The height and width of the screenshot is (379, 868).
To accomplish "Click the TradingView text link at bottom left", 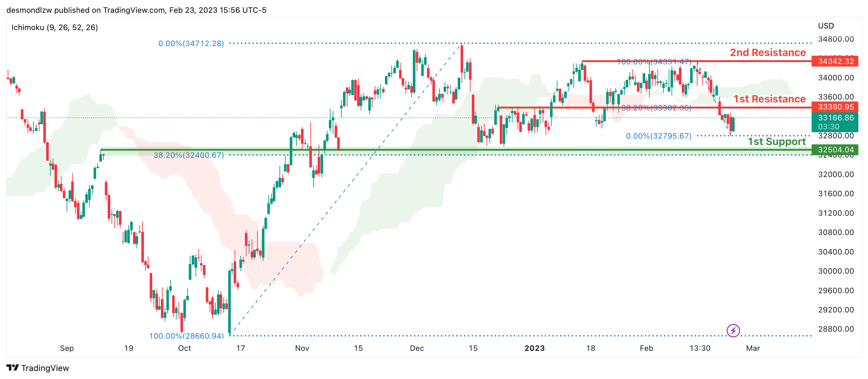I will pos(45,368).
